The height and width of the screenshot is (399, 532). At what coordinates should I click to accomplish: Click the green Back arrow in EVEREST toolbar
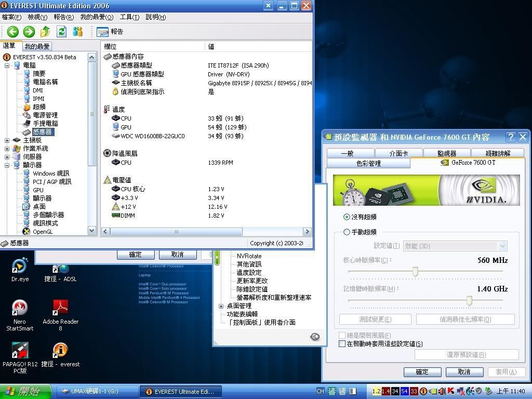(x=13, y=32)
